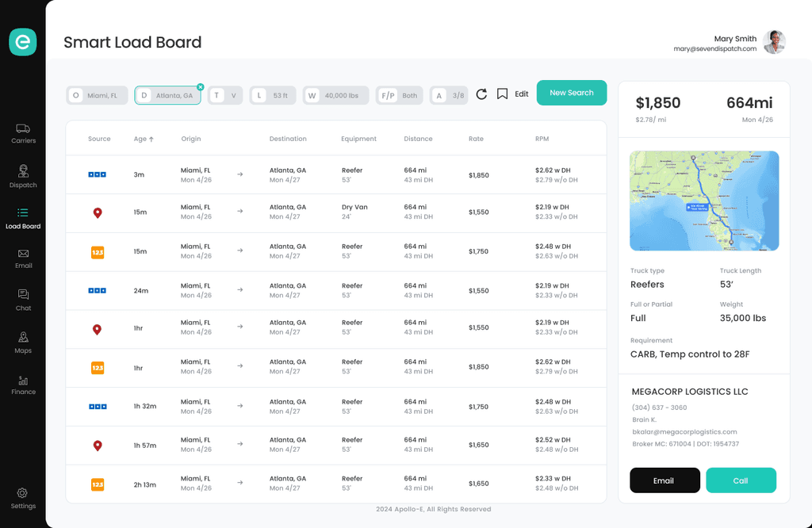812x528 pixels.
Task: Open the Dispatch panel in the sidebar
Action: click(x=23, y=177)
